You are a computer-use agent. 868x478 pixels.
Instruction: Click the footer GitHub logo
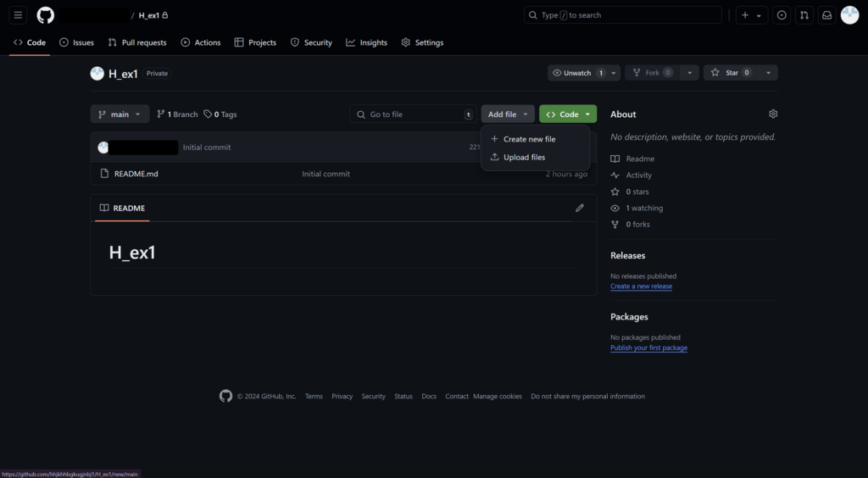225,396
